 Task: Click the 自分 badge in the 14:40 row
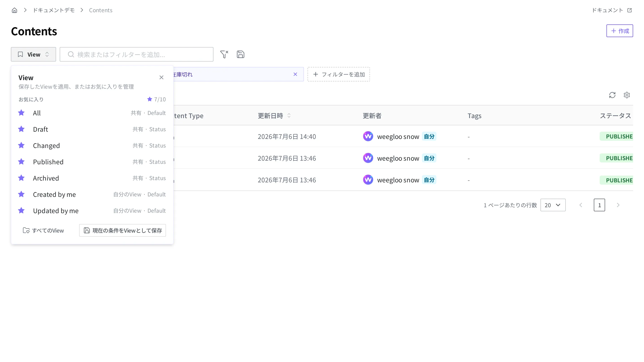(x=429, y=136)
